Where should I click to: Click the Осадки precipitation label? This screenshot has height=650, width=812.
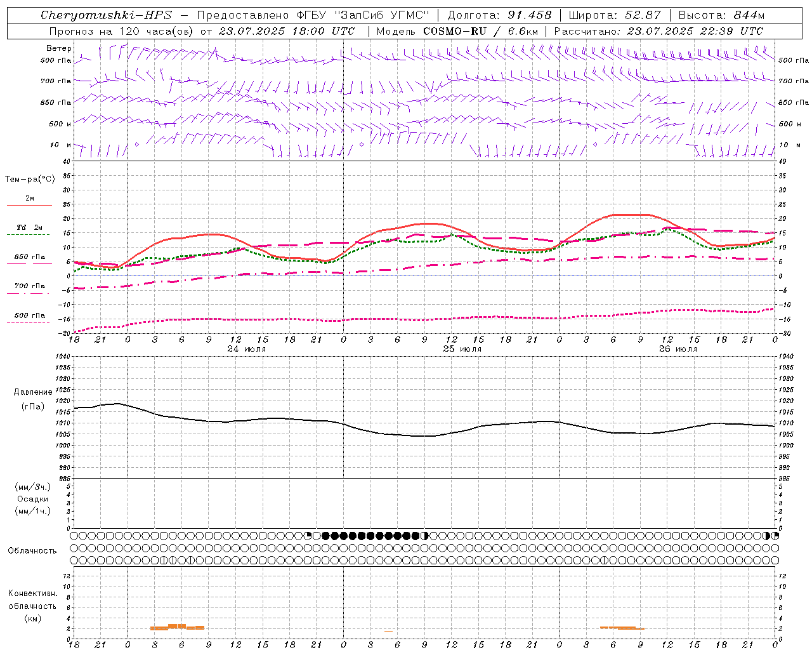click(32, 499)
